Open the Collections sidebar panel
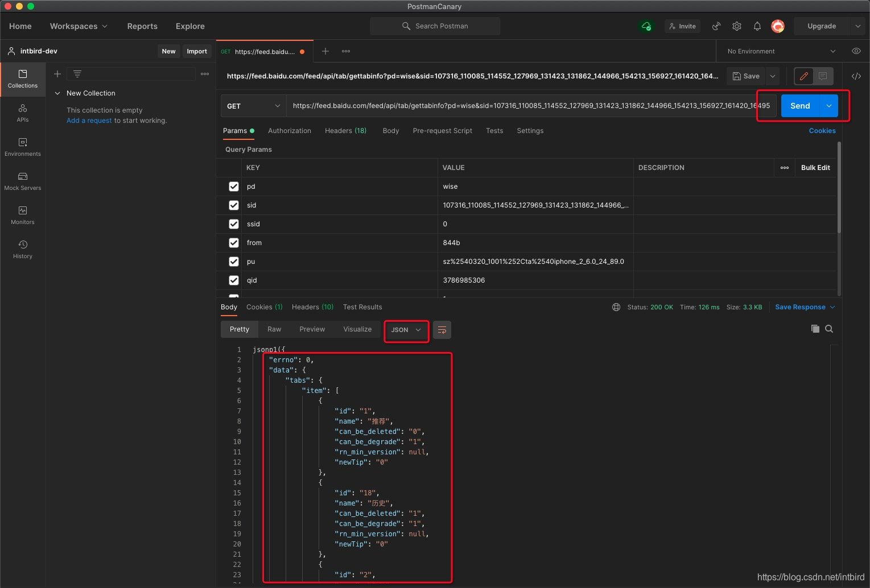The image size is (870, 588). (x=23, y=79)
